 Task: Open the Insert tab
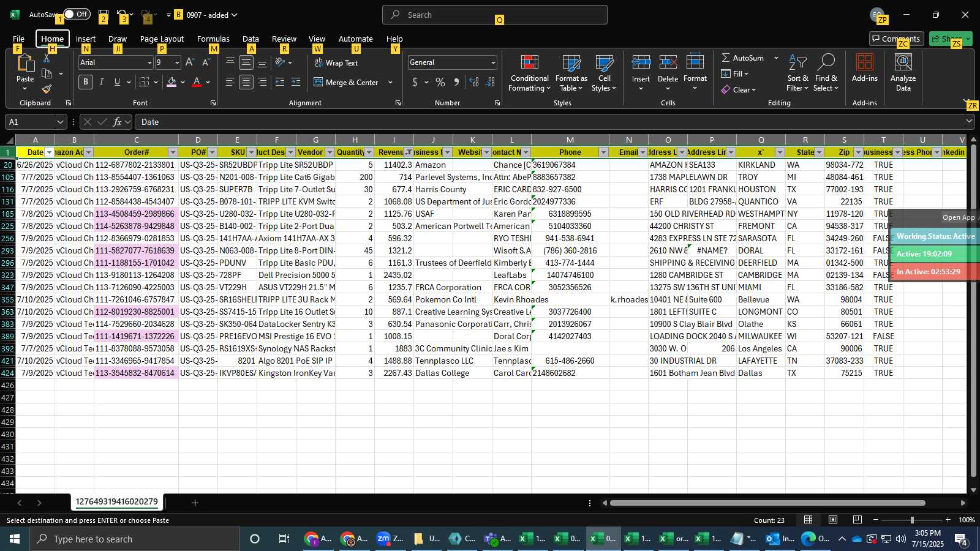coord(86,39)
